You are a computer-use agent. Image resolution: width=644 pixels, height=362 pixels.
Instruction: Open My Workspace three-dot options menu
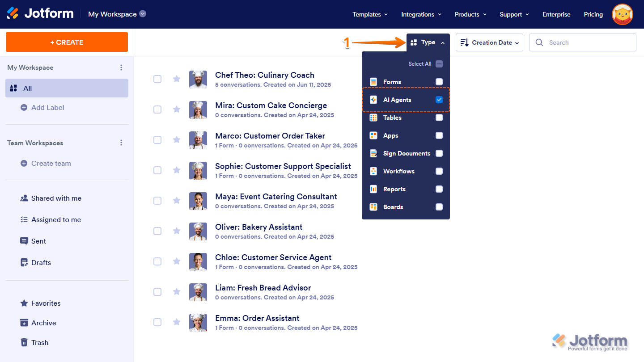121,67
